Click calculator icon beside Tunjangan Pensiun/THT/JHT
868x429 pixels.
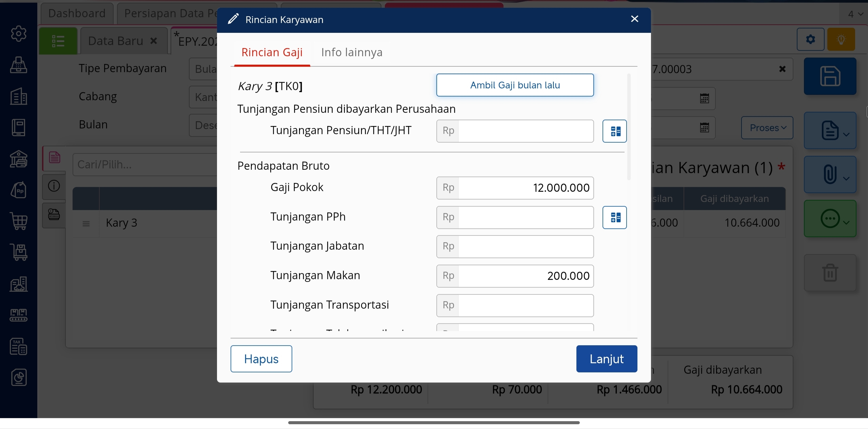coord(614,131)
